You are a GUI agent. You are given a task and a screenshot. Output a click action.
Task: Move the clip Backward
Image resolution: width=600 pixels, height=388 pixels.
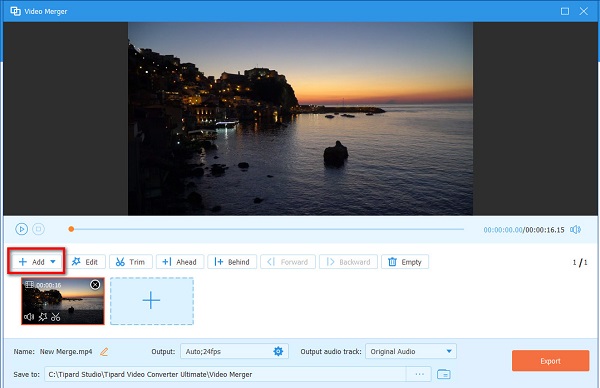[348, 262]
